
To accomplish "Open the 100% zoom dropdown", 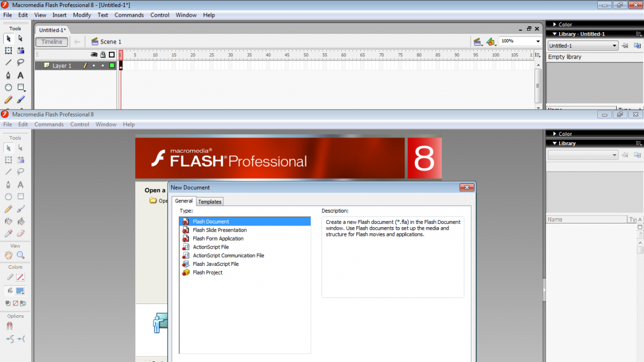I will coord(538,41).
